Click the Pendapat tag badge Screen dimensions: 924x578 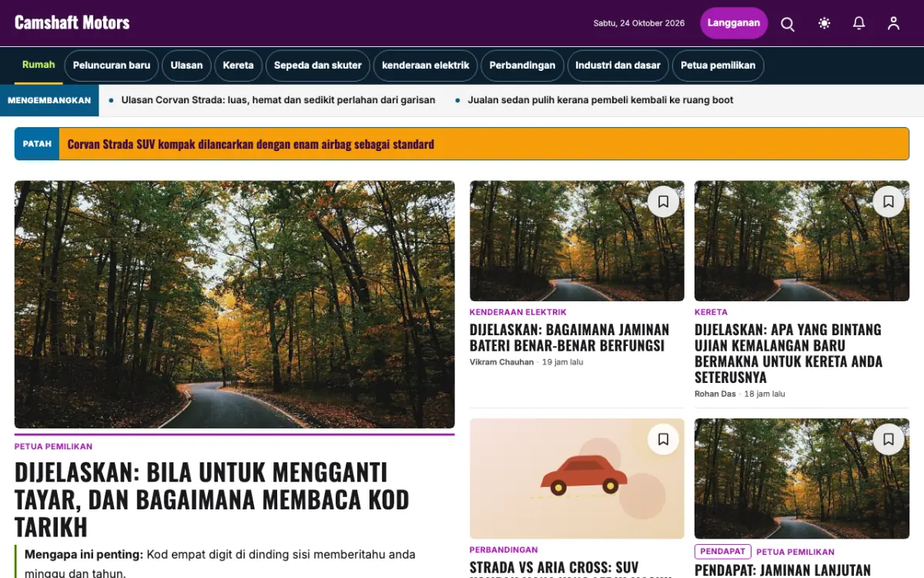(723, 552)
